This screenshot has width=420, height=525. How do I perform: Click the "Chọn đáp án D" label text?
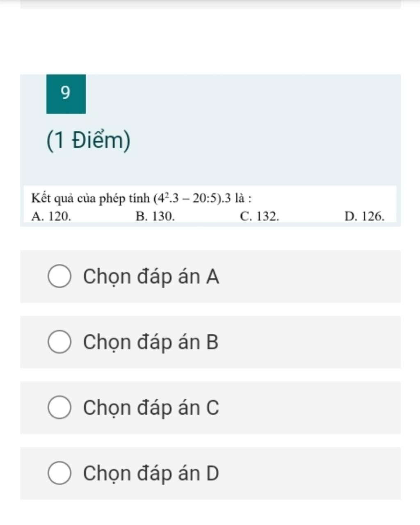151,473
